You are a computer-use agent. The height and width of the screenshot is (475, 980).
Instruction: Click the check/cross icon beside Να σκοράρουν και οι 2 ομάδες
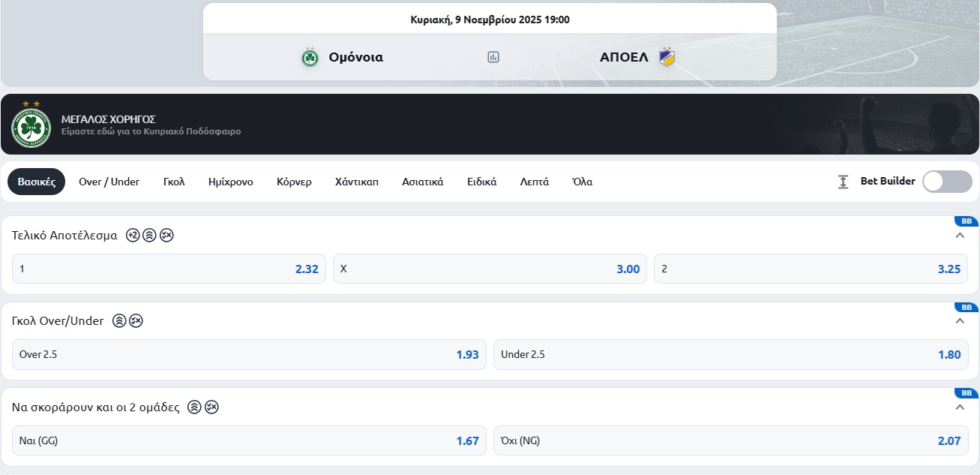pyautogui.click(x=211, y=407)
